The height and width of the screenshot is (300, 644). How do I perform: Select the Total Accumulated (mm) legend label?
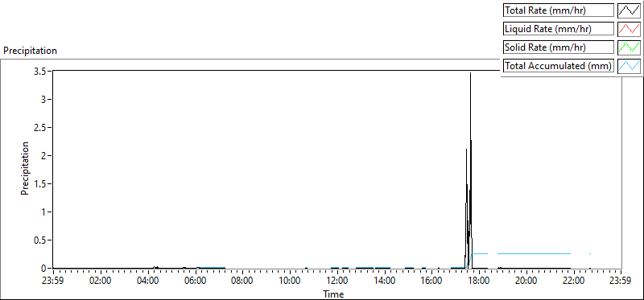tap(559, 66)
